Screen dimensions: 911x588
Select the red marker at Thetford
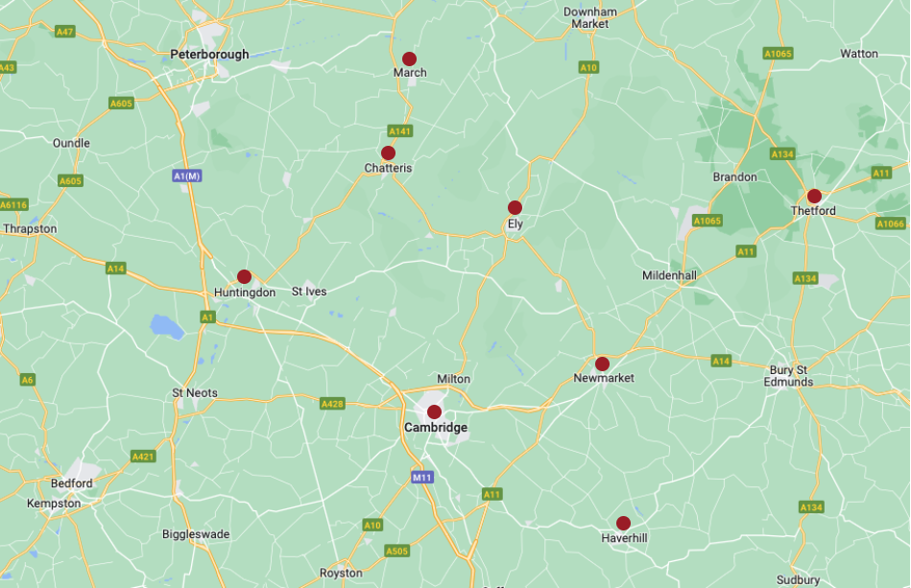[815, 197]
